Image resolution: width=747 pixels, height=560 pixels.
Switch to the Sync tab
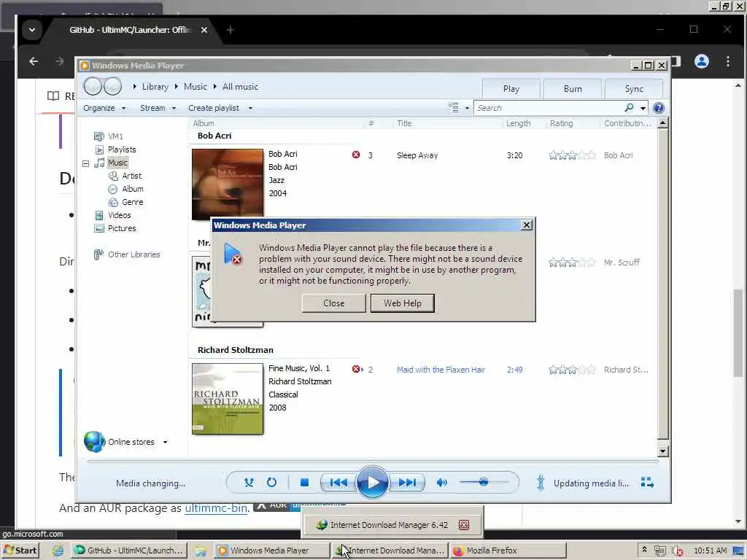click(x=634, y=89)
